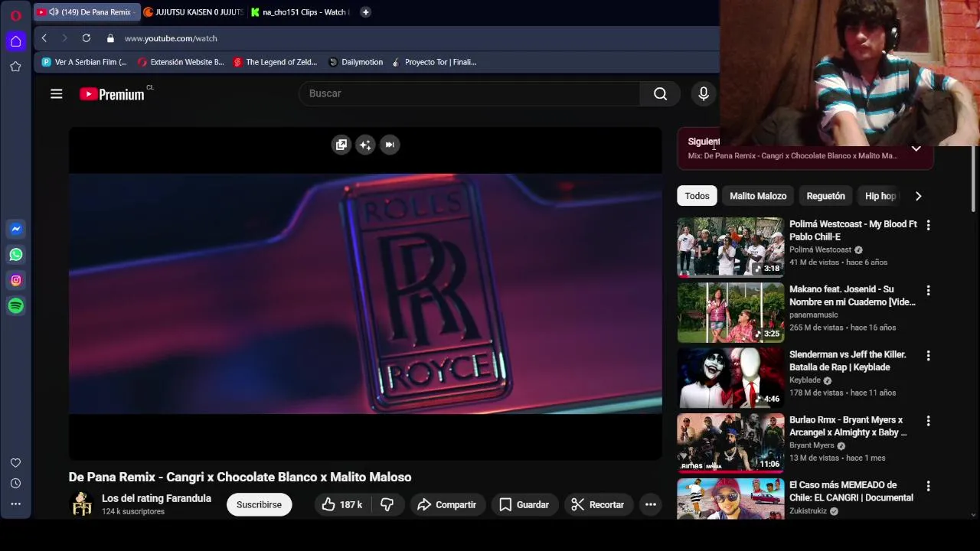Screen dimensions: 980x551
Task: Open Opera sidebar home start page icon
Action: [15, 41]
